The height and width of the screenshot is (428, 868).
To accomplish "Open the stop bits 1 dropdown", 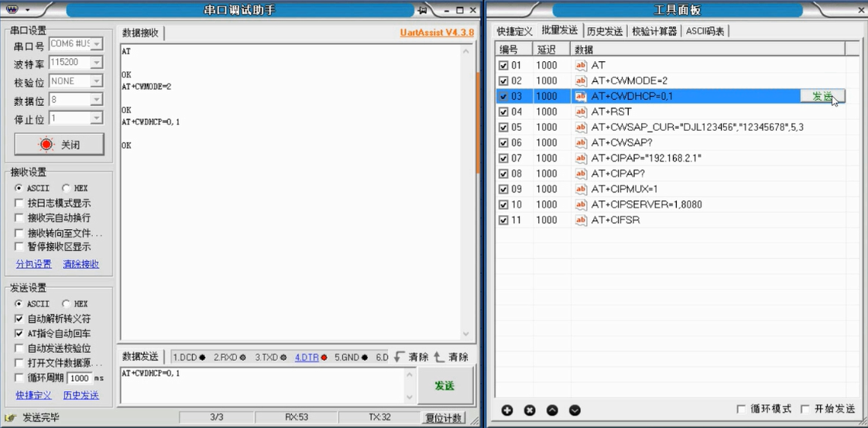I will coord(96,118).
